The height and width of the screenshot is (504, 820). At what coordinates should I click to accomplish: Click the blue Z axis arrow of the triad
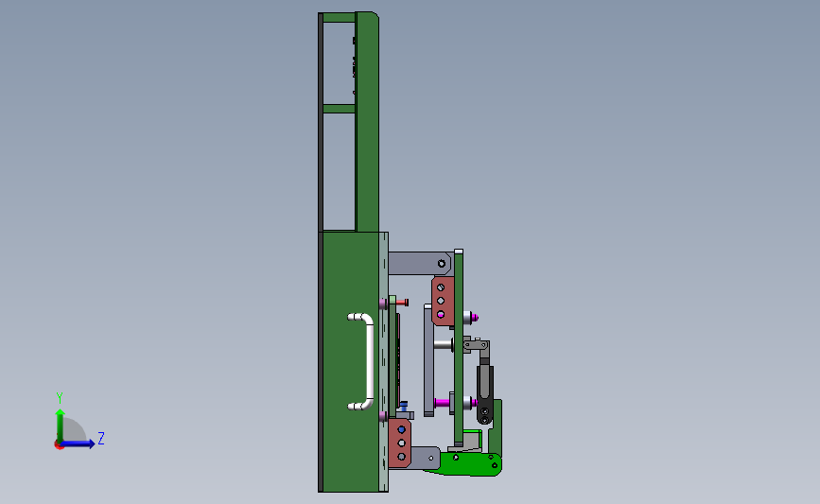point(79,443)
